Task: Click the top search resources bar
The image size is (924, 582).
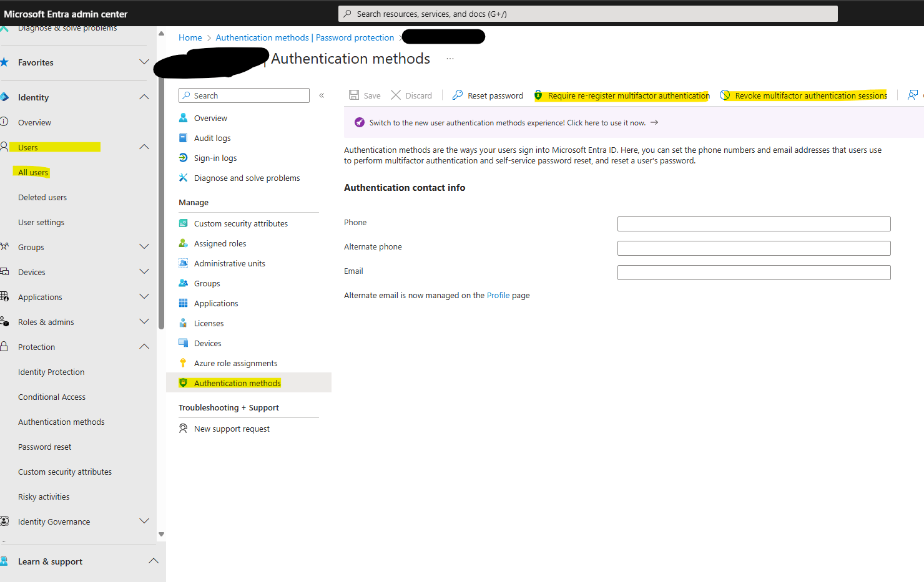Action: [587, 14]
